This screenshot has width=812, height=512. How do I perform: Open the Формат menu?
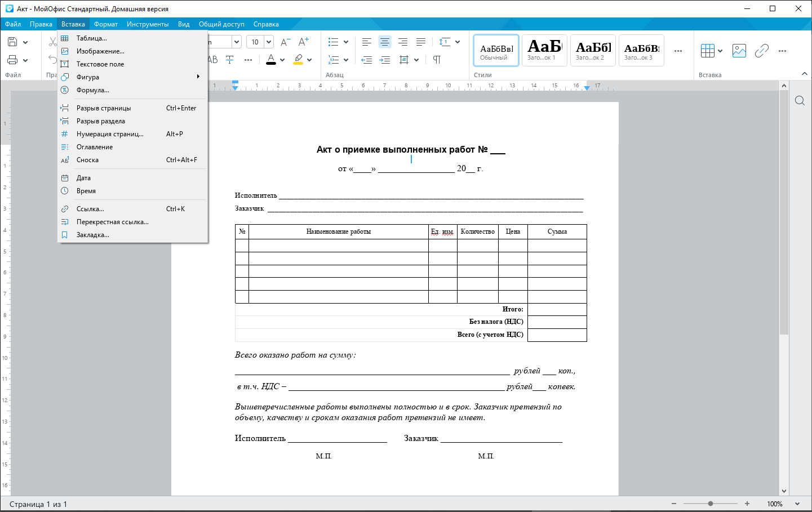[x=106, y=24]
